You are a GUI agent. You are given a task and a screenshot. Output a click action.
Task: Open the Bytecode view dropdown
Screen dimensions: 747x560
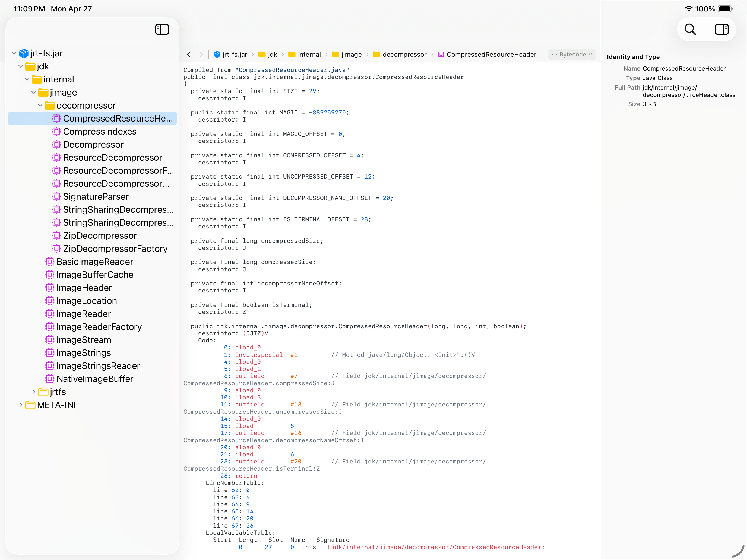coord(572,54)
